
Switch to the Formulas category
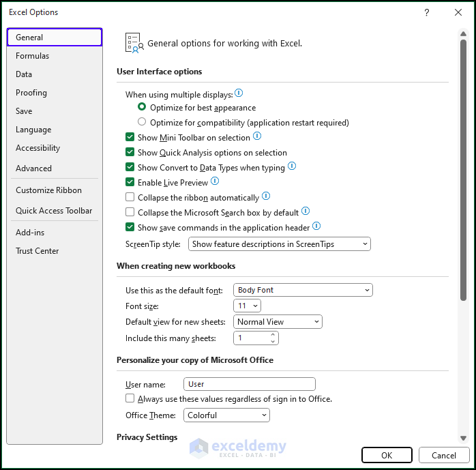pos(55,56)
